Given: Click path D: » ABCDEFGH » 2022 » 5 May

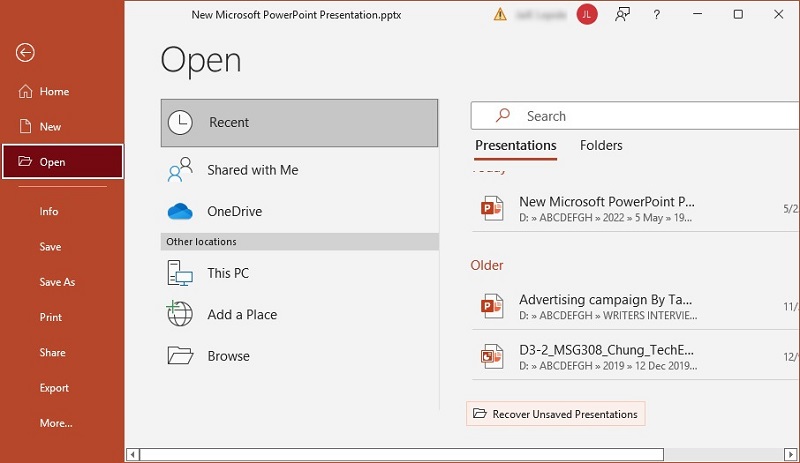Looking at the screenshot, I should coord(606,218).
